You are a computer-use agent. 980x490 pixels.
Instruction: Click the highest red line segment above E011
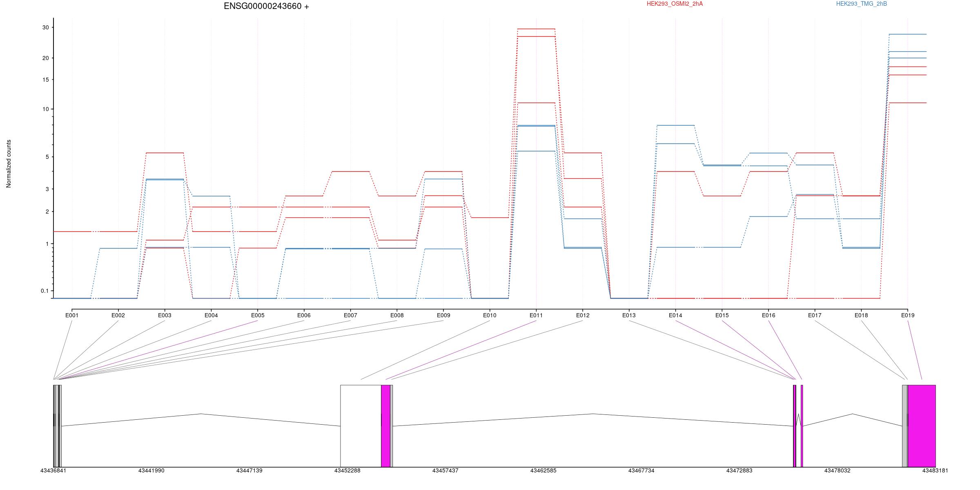536,29
